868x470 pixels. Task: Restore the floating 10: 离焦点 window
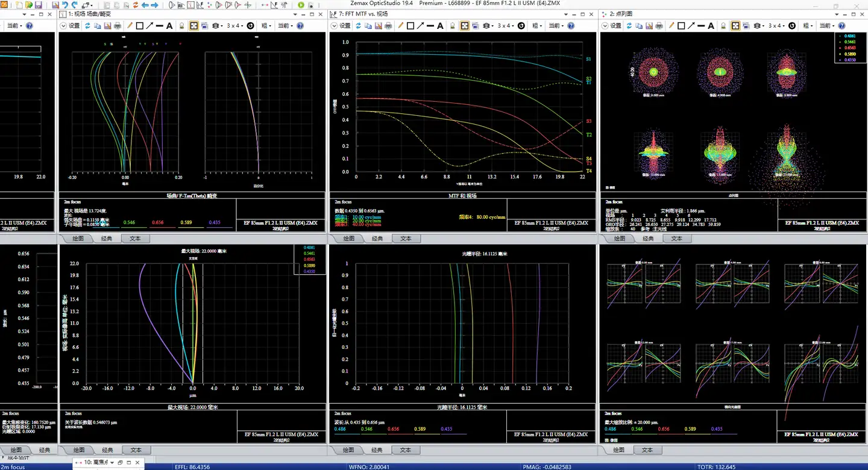pos(120,462)
